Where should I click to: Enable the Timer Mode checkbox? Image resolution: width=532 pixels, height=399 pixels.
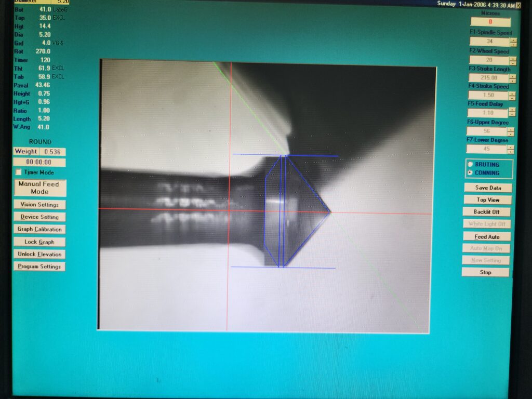point(19,172)
